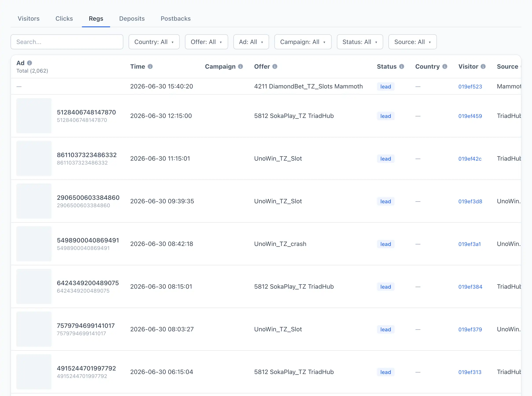This screenshot has height=396, width=532.
Task: Go to the Postbacks tab
Action: pos(175,19)
